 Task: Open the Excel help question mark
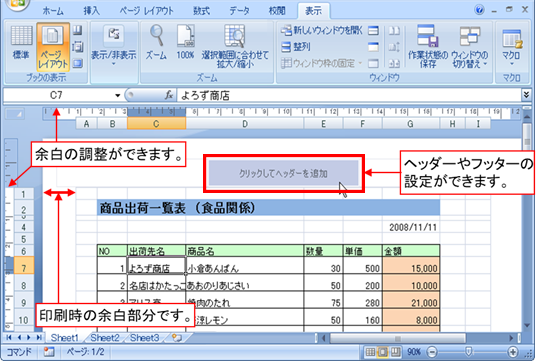pos(479,9)
